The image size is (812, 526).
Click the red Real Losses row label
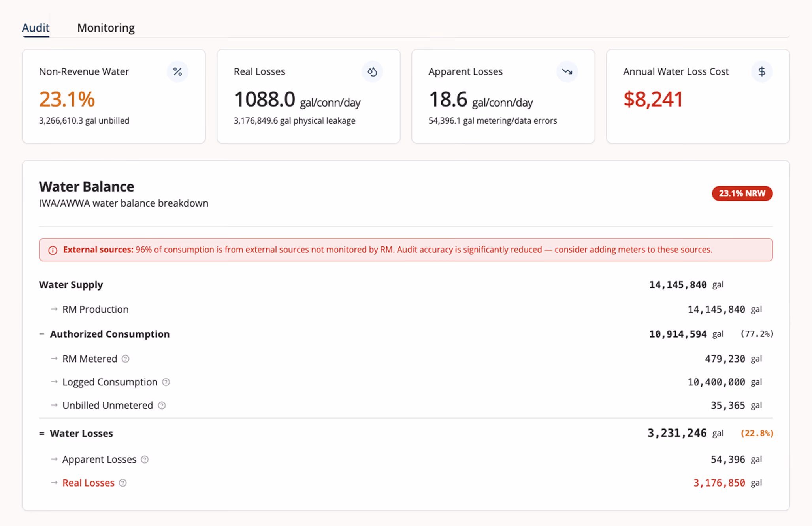tap(88, 483)
